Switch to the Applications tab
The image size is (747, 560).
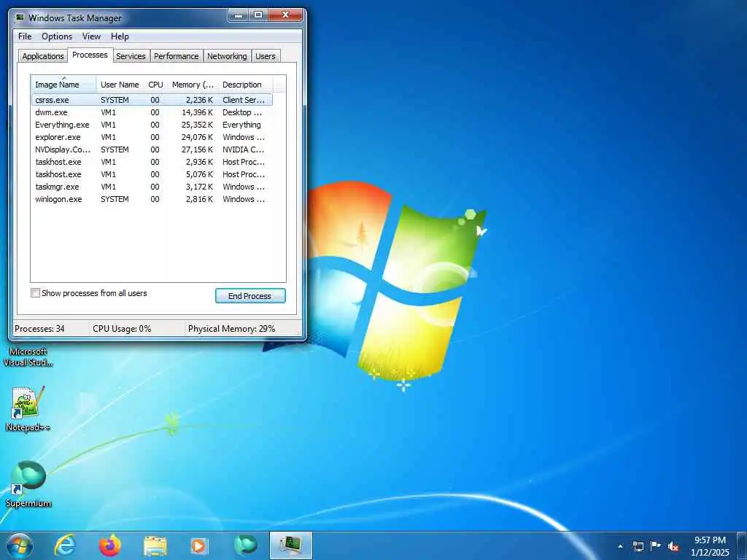coord(43,56)
